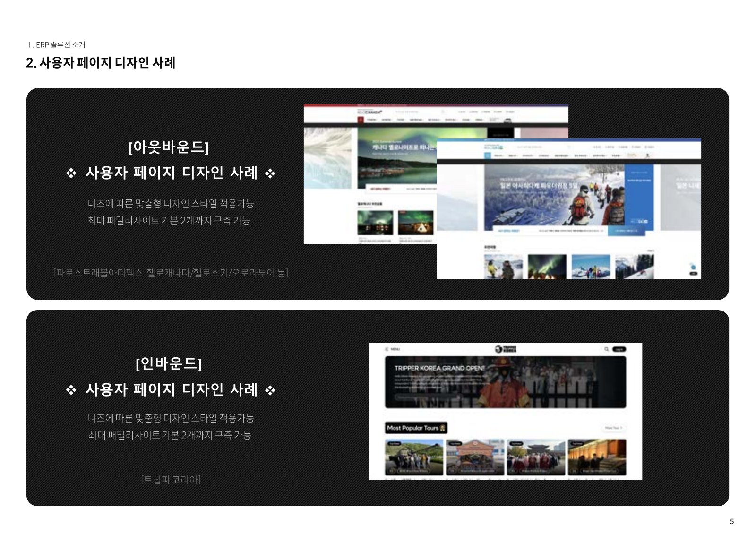This screenshot has height=535, width=756.
Task: Click the red menu icon on Hello Canada site
Action: pyautogui.click(x=361, y=120)
